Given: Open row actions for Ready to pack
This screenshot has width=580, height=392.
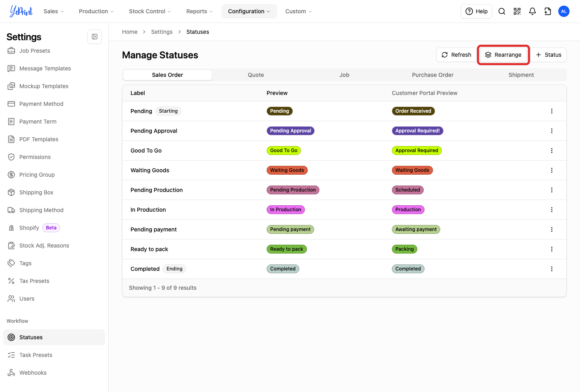Looking at the screenshot, I should 552,249.
